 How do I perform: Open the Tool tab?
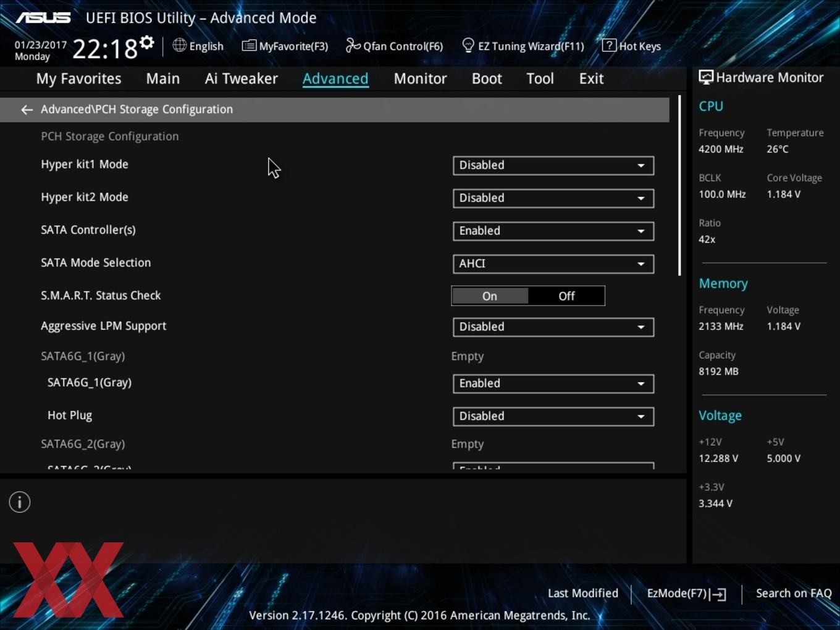(540, 78)
